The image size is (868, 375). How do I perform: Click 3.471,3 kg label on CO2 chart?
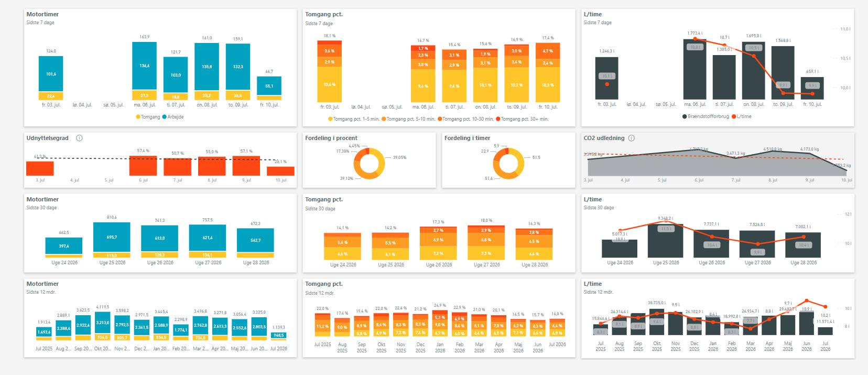point(735,153)
